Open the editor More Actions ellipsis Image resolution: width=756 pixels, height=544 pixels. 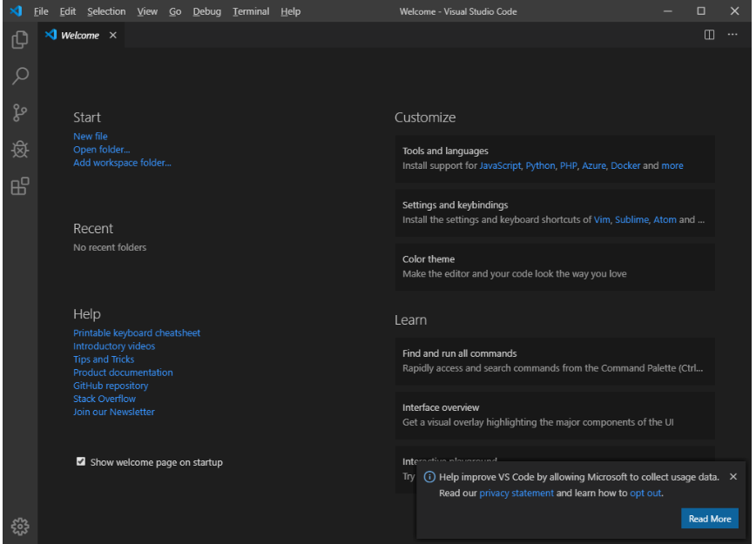(x=732, y=35)
